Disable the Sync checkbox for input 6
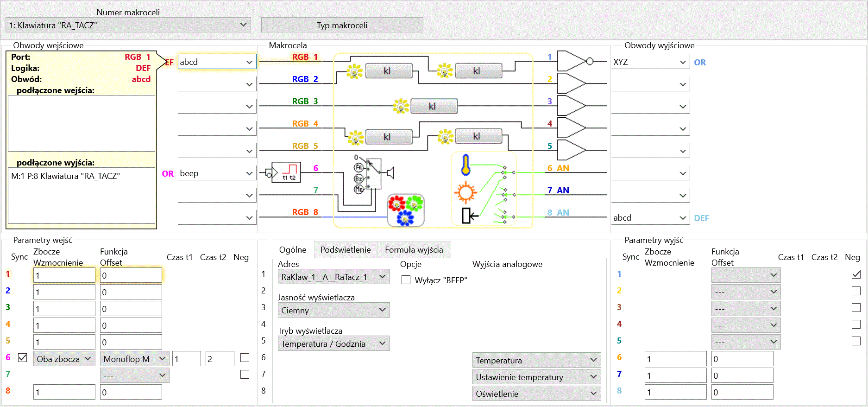 (x=22, y=358)
